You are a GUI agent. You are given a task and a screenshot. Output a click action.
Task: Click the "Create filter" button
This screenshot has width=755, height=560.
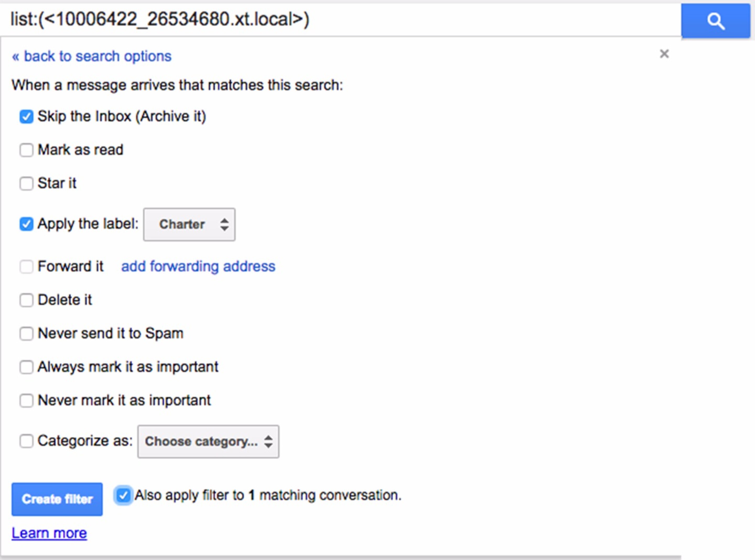point(57,499)
